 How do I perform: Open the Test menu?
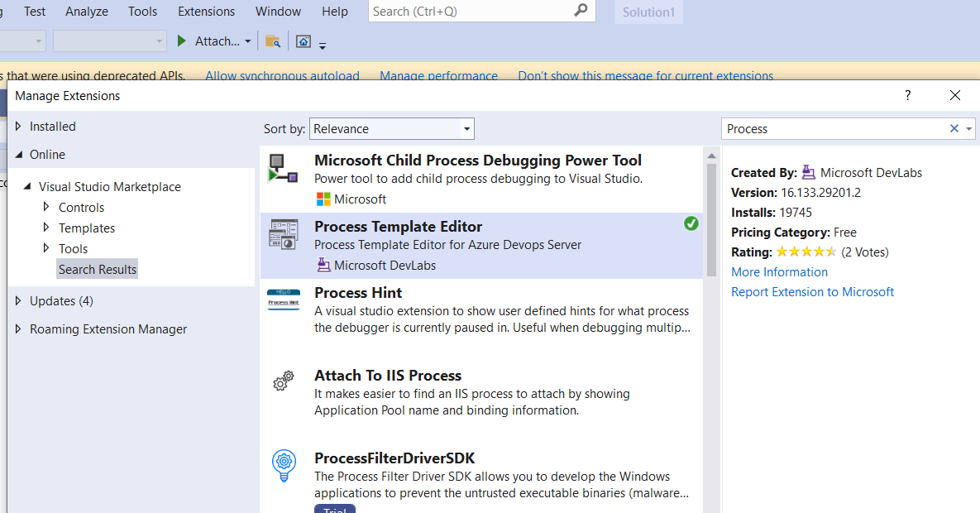point(35,12)
